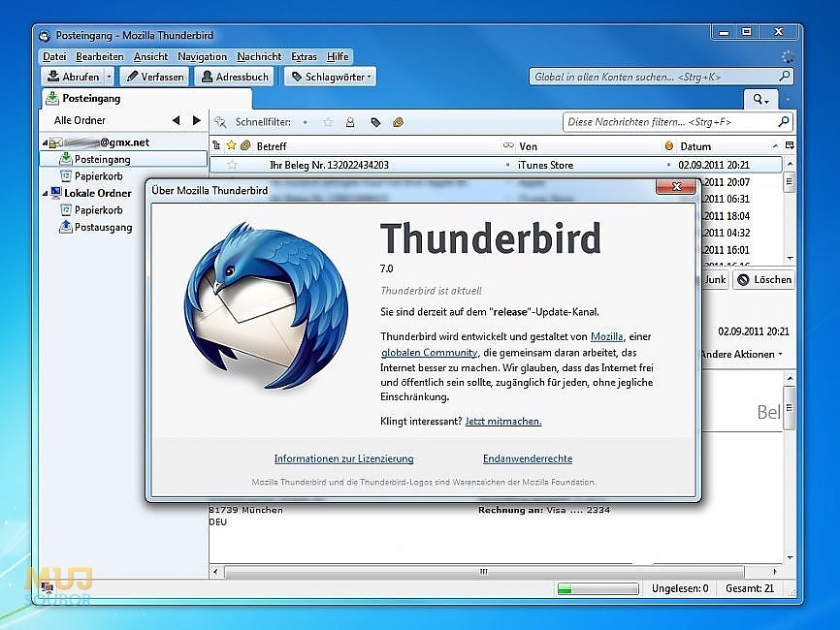Open Informationen zur Lizenzierung link

[x=343, y=458]
